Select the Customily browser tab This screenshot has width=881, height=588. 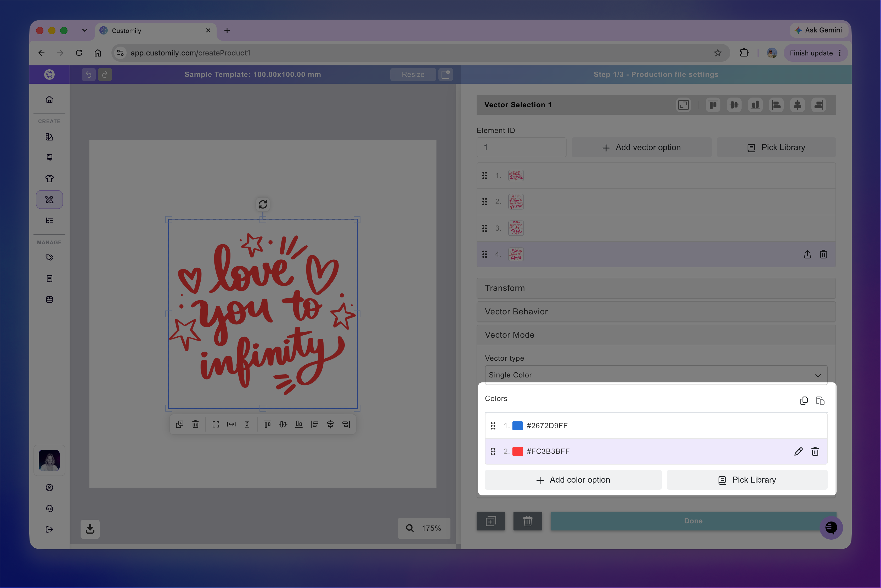click(156, 31)
